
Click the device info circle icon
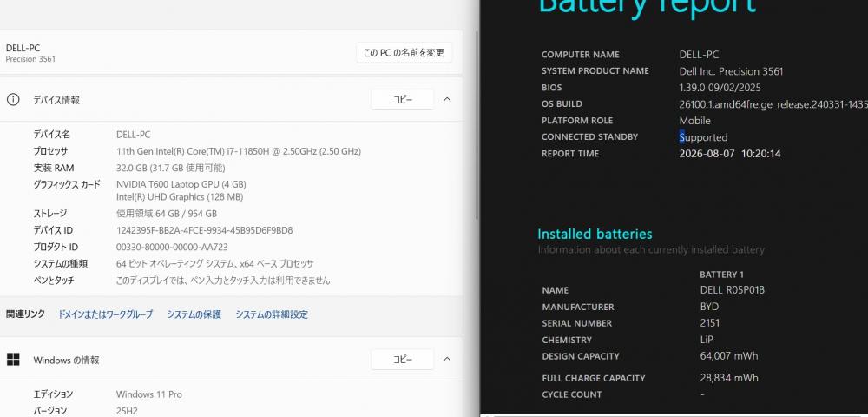click(13, 100)
